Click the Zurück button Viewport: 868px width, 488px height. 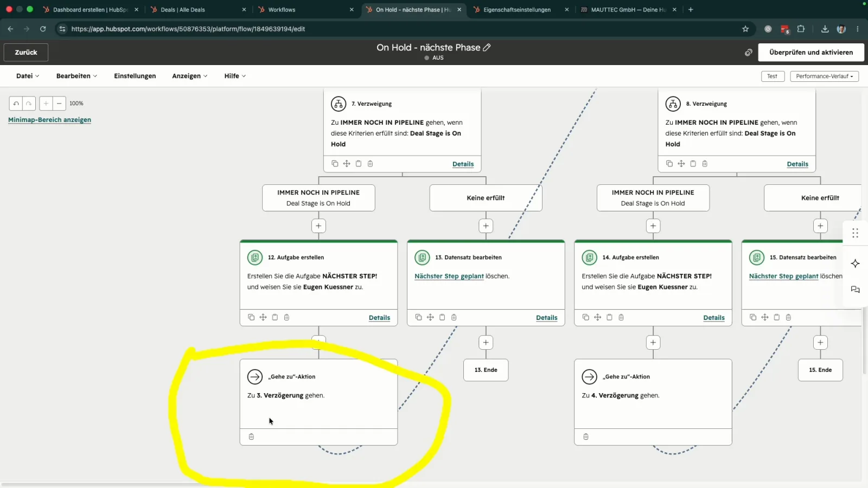coord(26,53)
